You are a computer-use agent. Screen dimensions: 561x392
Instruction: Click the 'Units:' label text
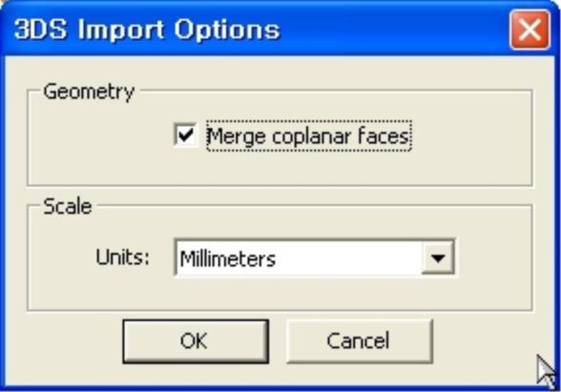tap(123, 258)
